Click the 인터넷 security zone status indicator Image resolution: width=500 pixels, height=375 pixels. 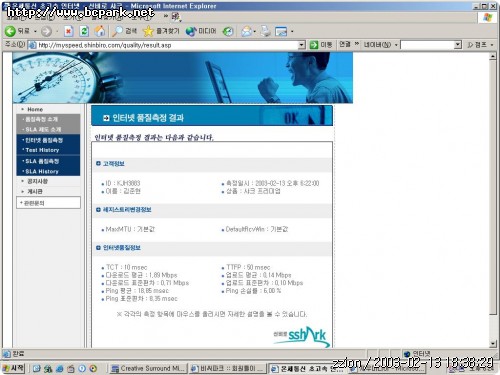(x=417, y=354)
